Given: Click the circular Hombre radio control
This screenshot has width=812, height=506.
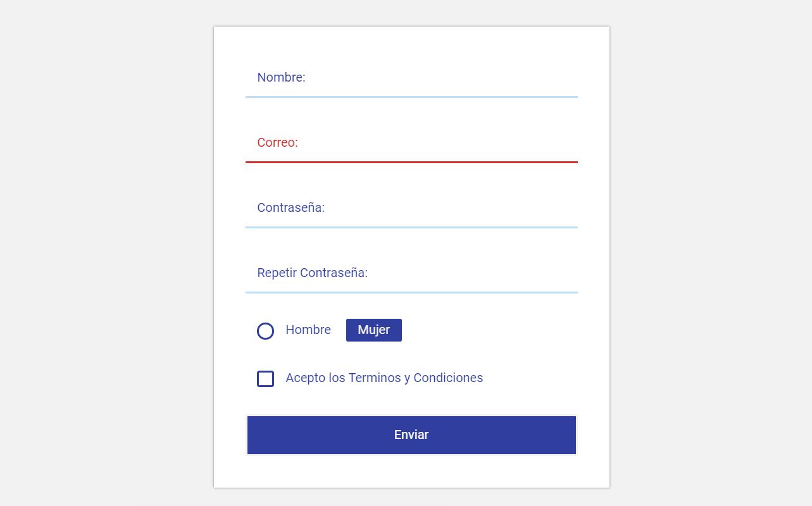Looking at the screenshot, I should pos(265,331).
